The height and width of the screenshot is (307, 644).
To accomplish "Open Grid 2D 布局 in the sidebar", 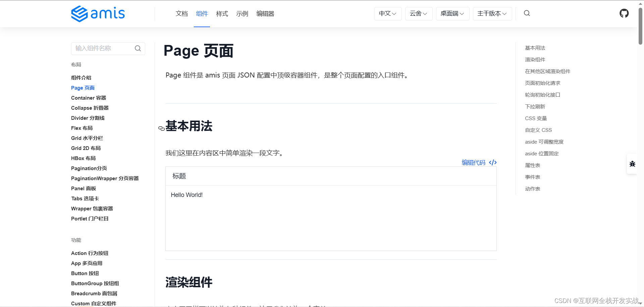I will point(86,148).
